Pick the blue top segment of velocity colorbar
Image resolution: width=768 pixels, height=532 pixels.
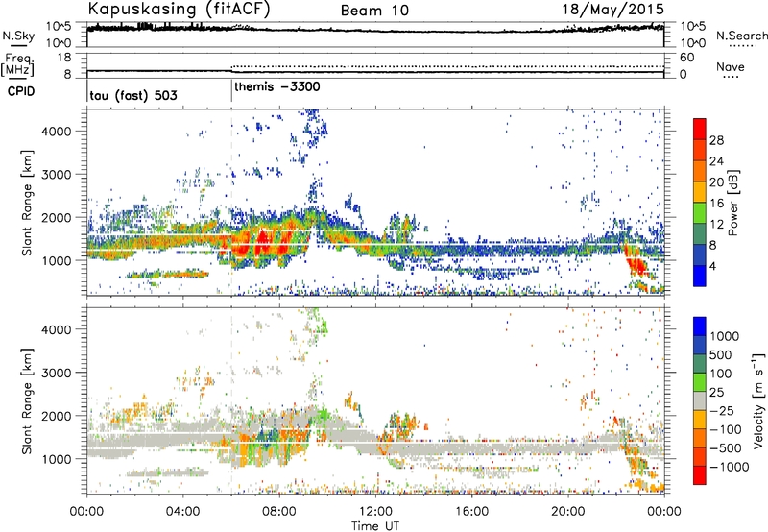tap(700, 326)
